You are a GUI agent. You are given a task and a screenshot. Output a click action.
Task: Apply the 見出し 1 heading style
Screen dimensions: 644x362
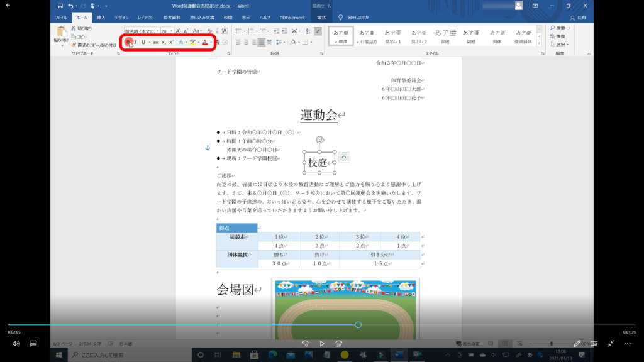[x=392, y=36]
